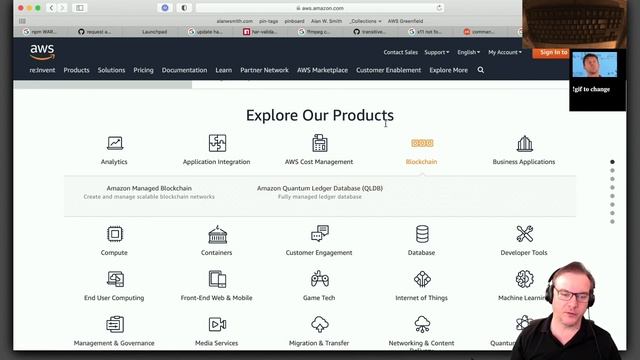Open the re:Invent navigation item

(42, 70)
